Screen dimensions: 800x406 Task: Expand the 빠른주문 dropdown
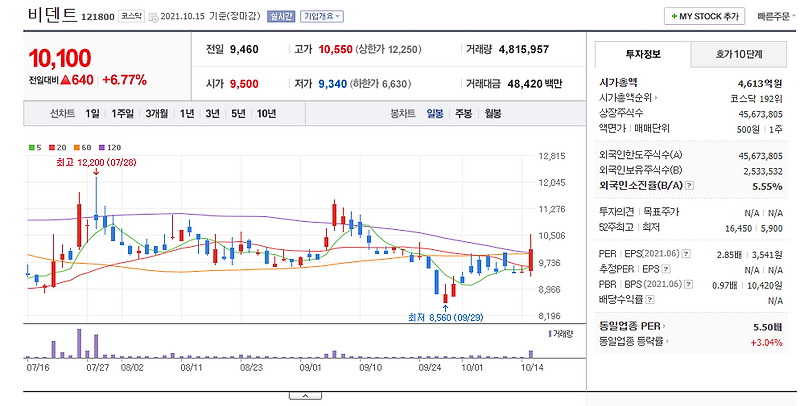[777, 16]
